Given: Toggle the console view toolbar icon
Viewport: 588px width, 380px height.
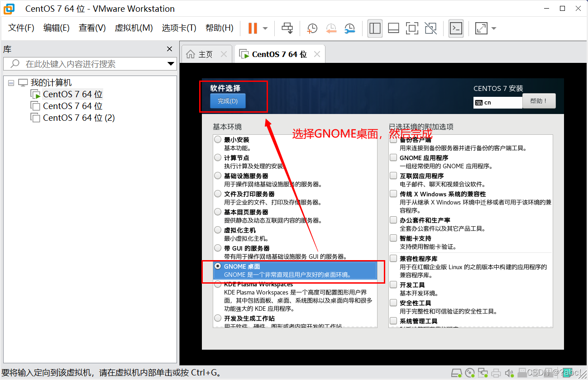Looking at the screenshot, I should 456,28.
